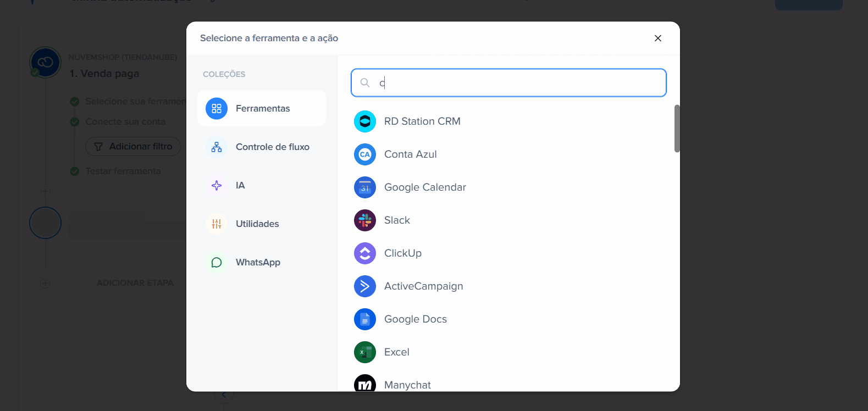
Task: Choose Google Docs from the list
Action: pos(508,319)
